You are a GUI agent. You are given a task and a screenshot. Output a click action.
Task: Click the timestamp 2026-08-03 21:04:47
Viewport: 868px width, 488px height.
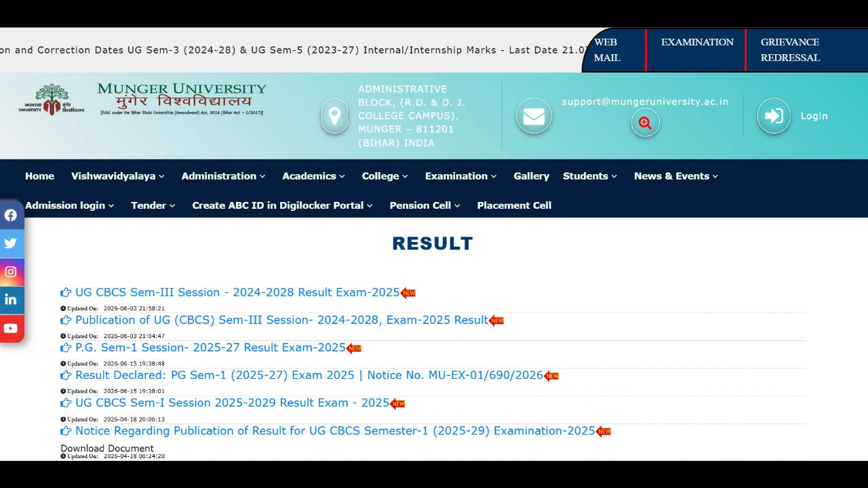134,336
